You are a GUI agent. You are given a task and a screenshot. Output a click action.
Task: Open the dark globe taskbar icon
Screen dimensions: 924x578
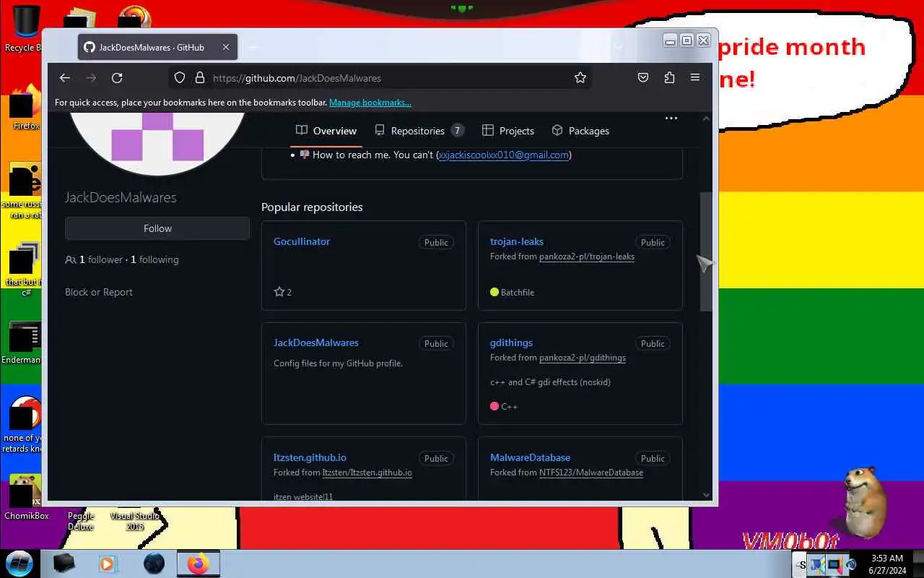click(154, 564)
